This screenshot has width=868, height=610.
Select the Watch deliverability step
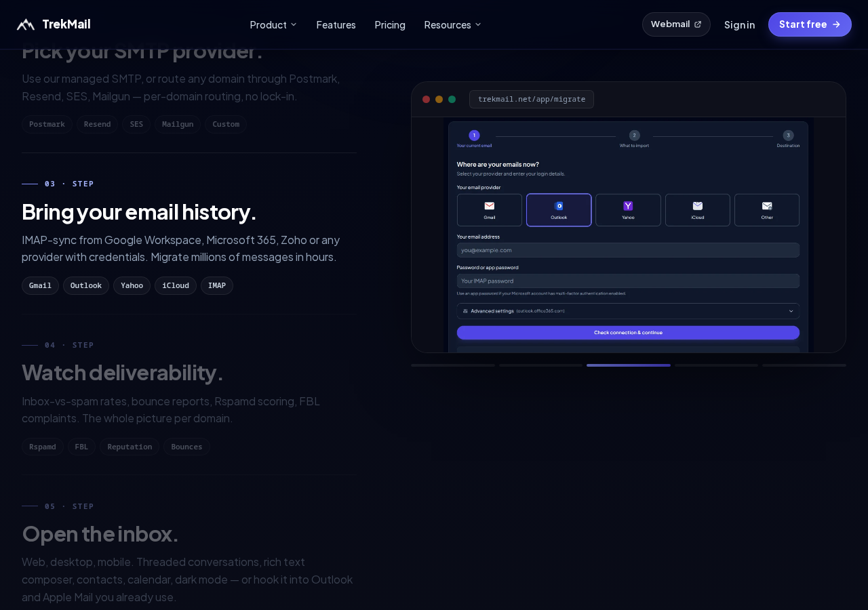click(x=122, y=373)
